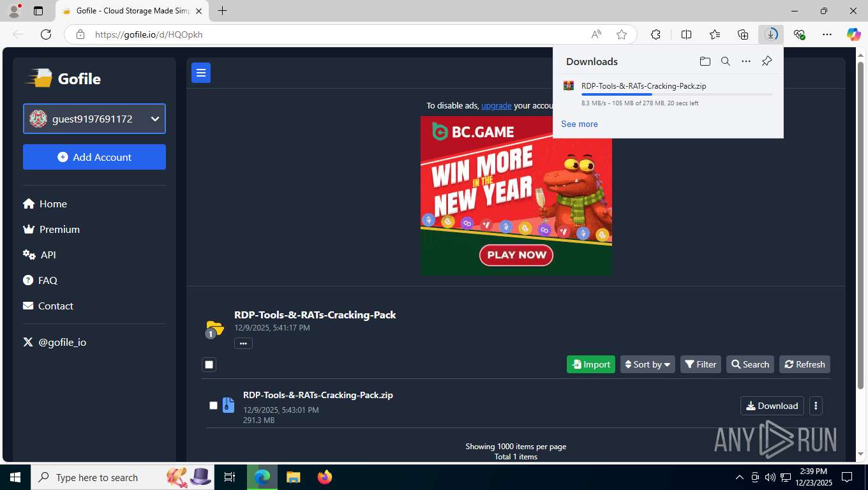Open Firefox from taskbar
The image size is (868, 490).
click(x=325, y=477)
